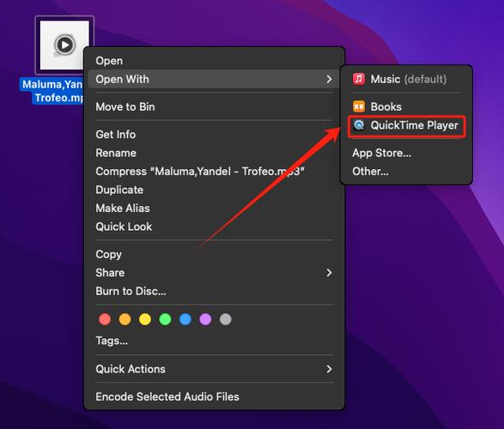Select Burn to Disc...
The width and height of the screenshot is (504, 429).
point(214,291)
